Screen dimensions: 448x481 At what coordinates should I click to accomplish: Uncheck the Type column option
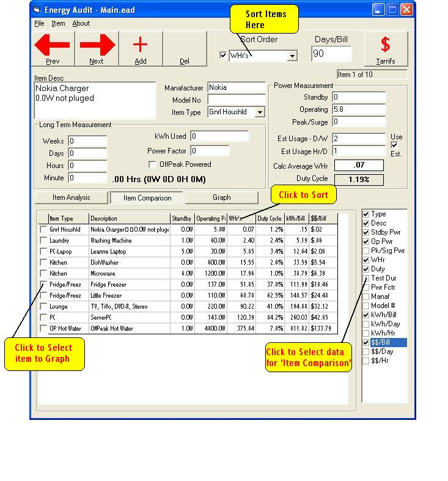click(365, 214)
